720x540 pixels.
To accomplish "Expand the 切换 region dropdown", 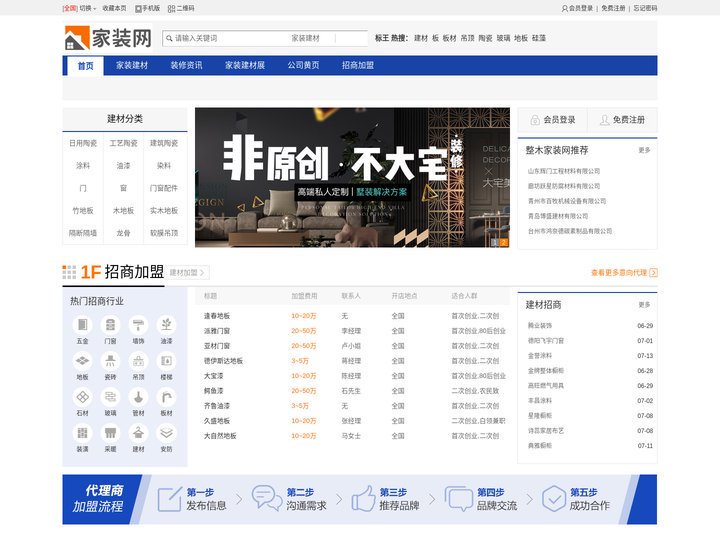I will 88,8.
